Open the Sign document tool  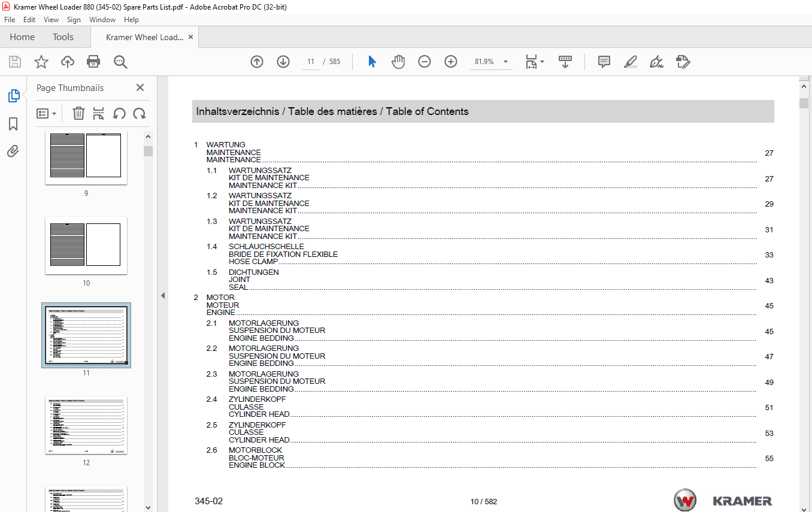(656, 62)
